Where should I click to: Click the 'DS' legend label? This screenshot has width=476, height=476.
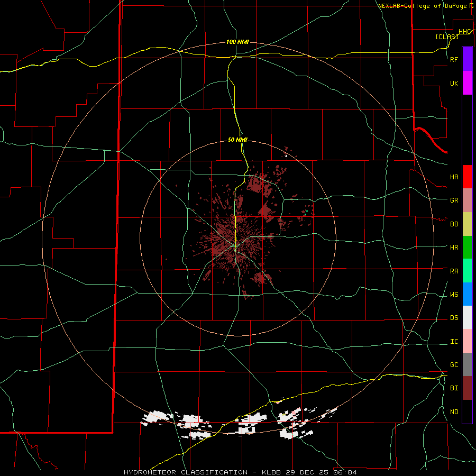pos(454,318)
